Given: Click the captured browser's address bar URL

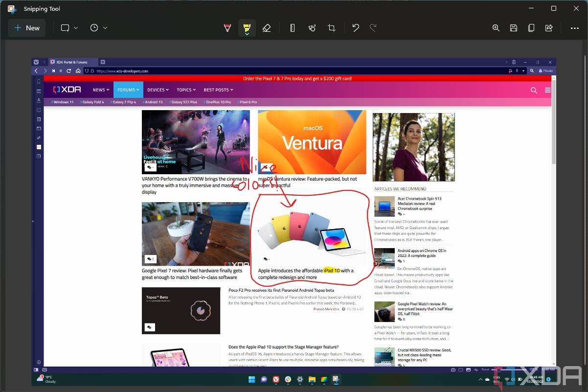Looking at the screenshot, I should [x=122, y=71].
